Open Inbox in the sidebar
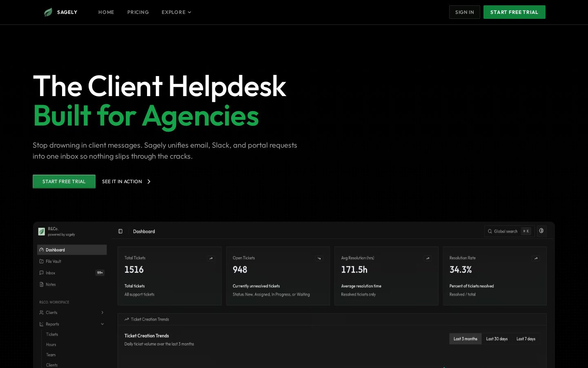The width and height of the screenshot is (588, 368). coord(72,273)
